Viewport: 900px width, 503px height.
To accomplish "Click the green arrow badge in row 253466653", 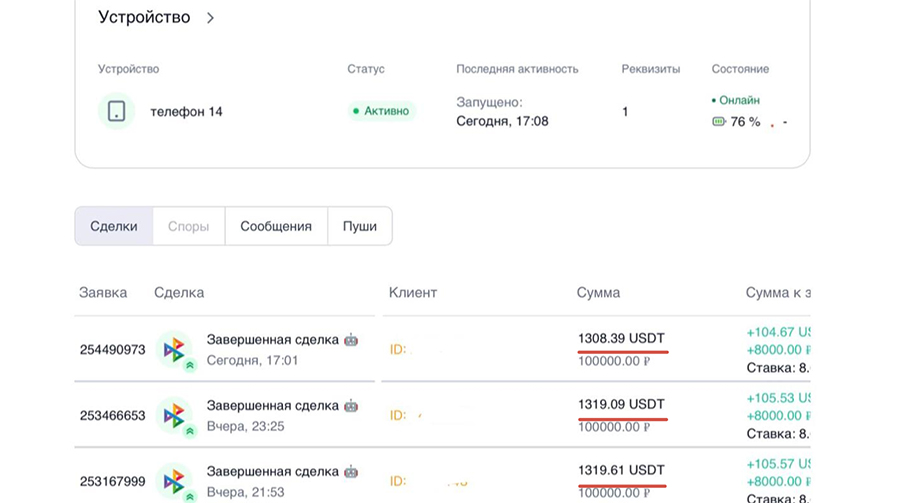I will [190, 431].
